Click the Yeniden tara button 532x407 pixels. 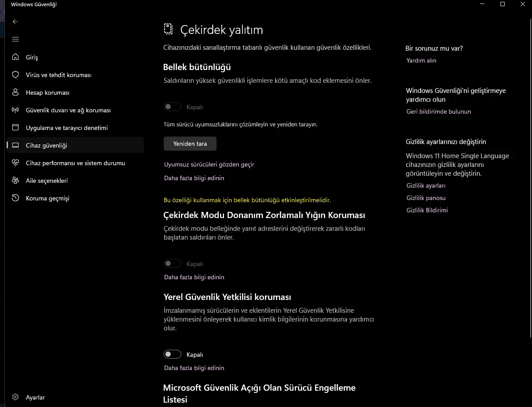point(190,144)
